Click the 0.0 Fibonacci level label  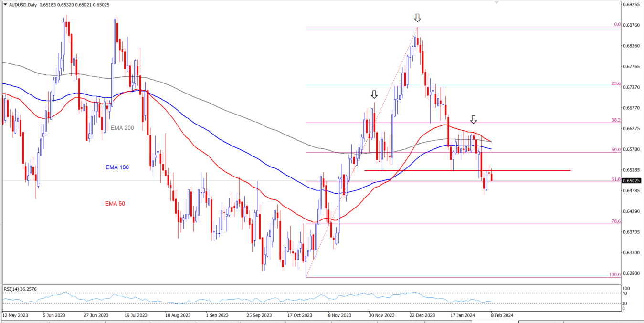(617, 24)
